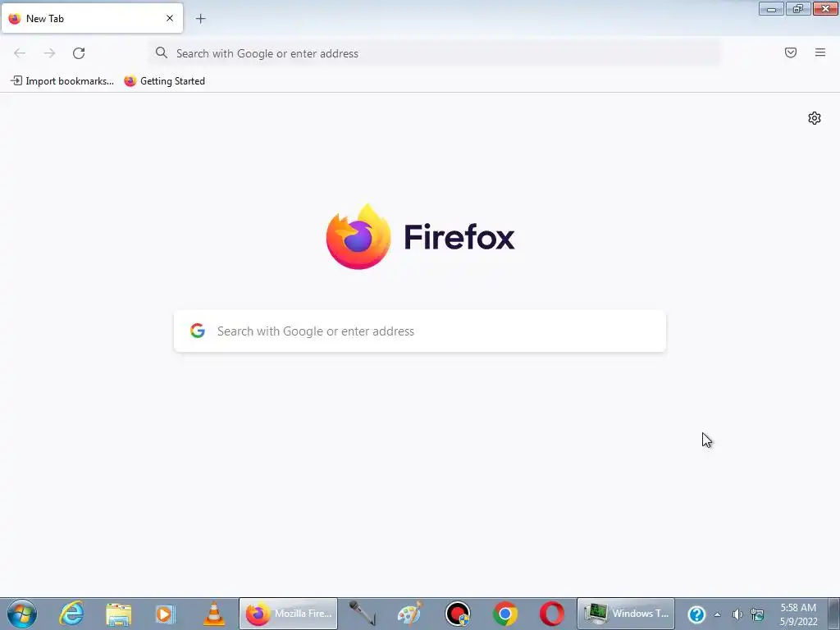Image resolution: width=840 pixels, height=630 pixels.
Task: Close the New Tab tab
Action: (x=170, y=18)
